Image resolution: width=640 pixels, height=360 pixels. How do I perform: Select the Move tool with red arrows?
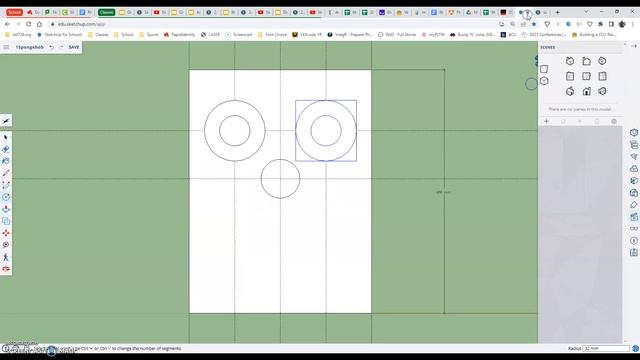pyautogui.click(x=6, y=233)
